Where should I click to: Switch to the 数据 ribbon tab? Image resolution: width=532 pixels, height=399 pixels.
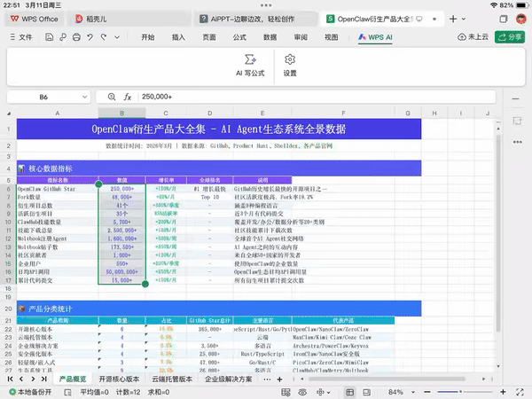pyautogui.click(x=270, y=37)
